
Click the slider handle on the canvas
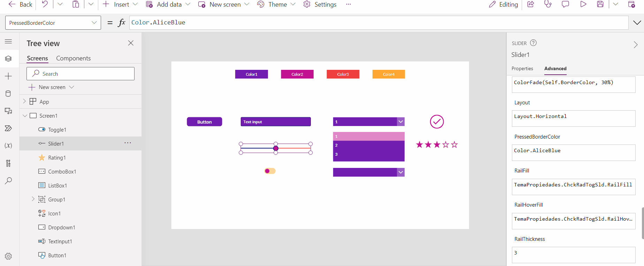tap(276, 148)
